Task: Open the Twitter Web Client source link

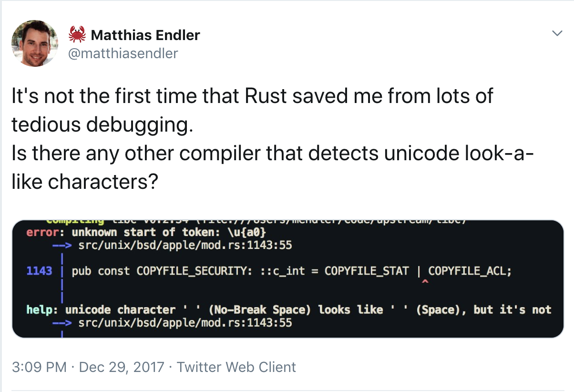Action: [236, 367]
